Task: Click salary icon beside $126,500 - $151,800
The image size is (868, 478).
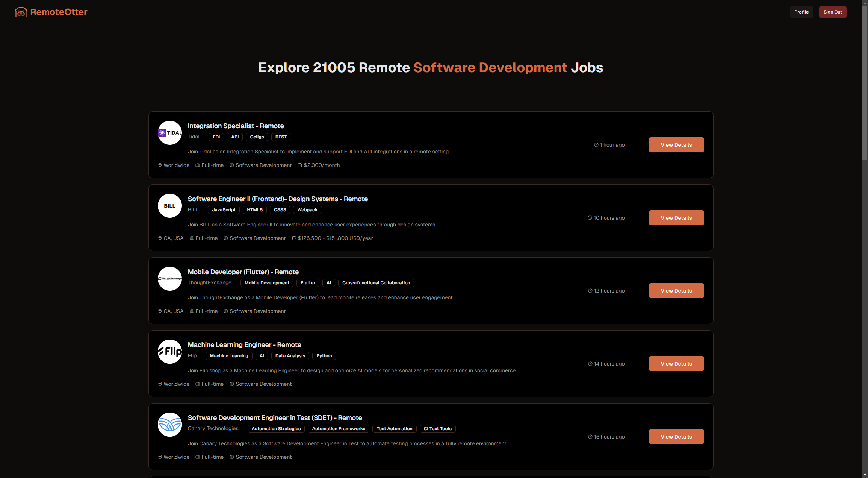Action: pyautogui.click(x=294, y=238)
